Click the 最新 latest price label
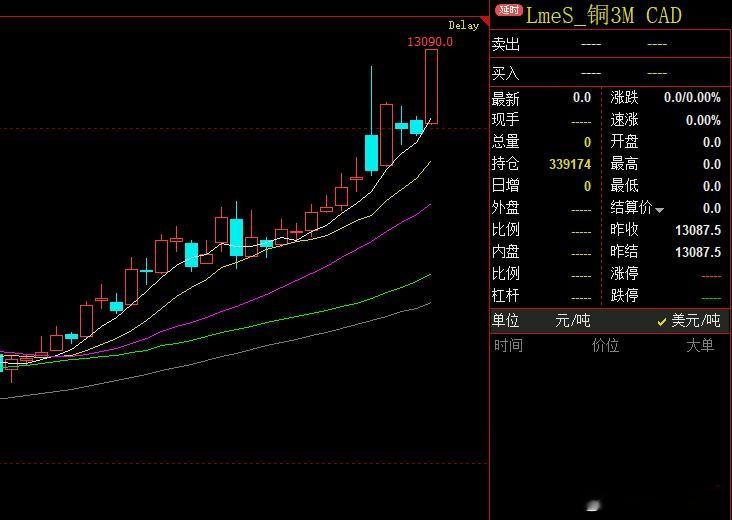 [506, 99]
